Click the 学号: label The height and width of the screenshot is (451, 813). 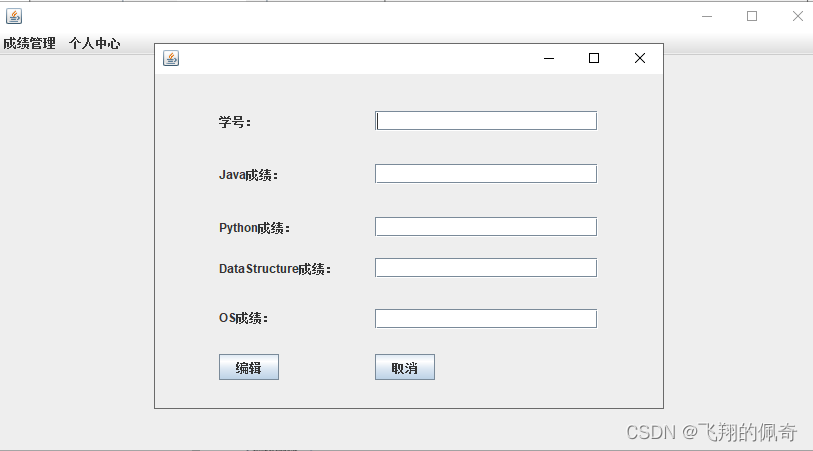(235, 122)
